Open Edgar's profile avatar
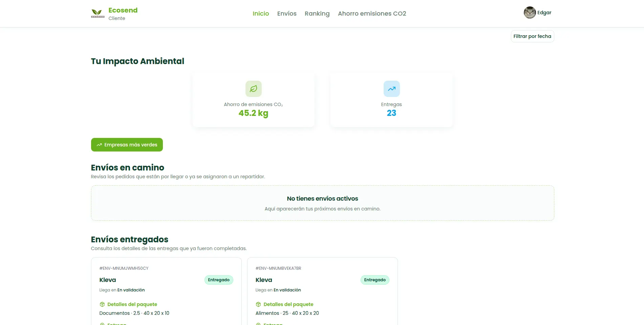The width and height of the screenshot is (644, 325). 530,13
